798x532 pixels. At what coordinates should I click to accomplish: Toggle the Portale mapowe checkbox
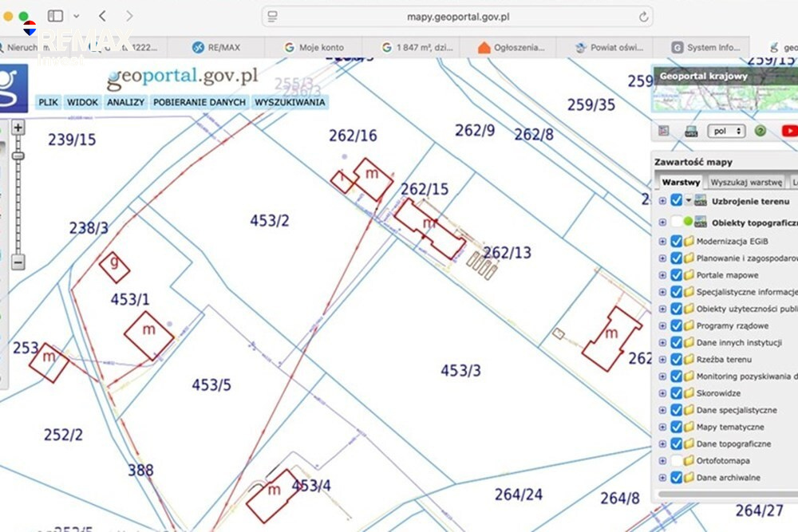click(676, 275)
